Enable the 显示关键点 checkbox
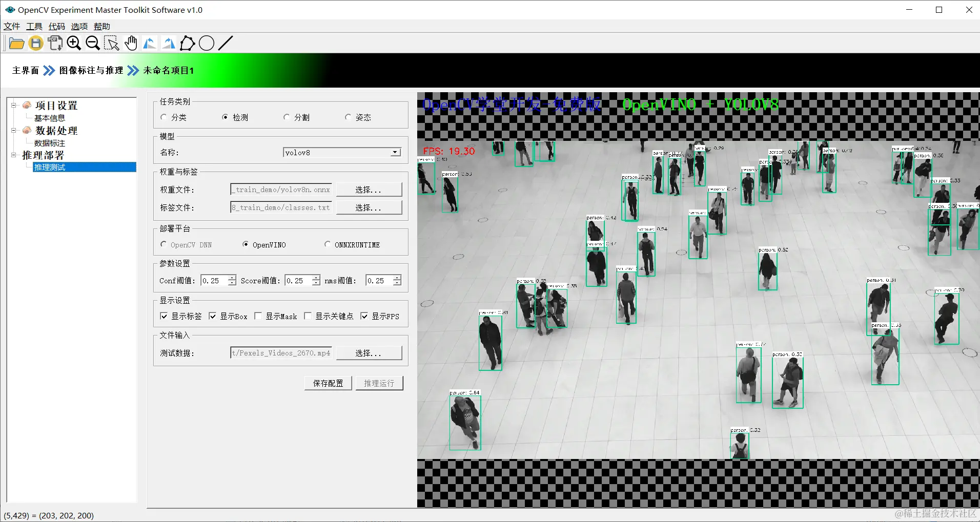The width and height of the screenshot is (980, 522). (308, 316)
